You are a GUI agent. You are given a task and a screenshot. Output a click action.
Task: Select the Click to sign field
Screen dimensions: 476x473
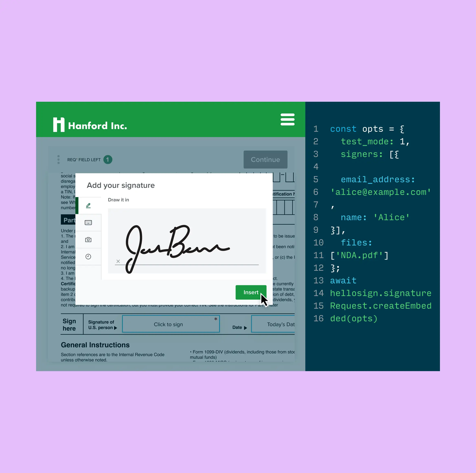click(168, 325)
